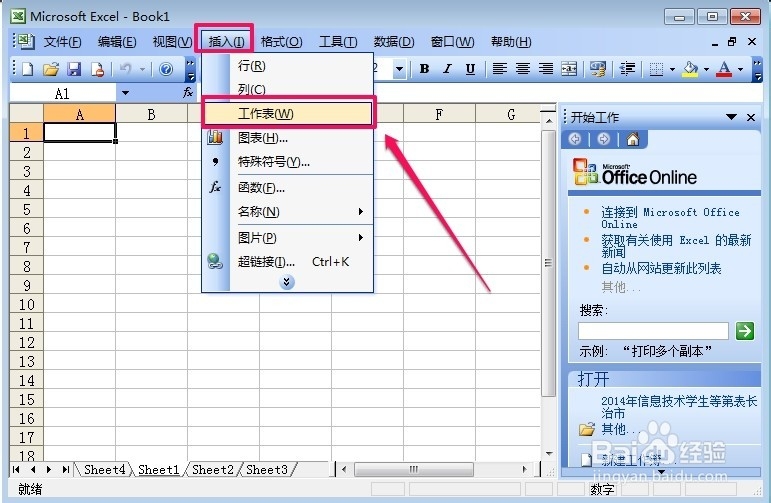
Task: Click 连接到 Microsoft Office Online link
Action: click(x=670, y=218)
